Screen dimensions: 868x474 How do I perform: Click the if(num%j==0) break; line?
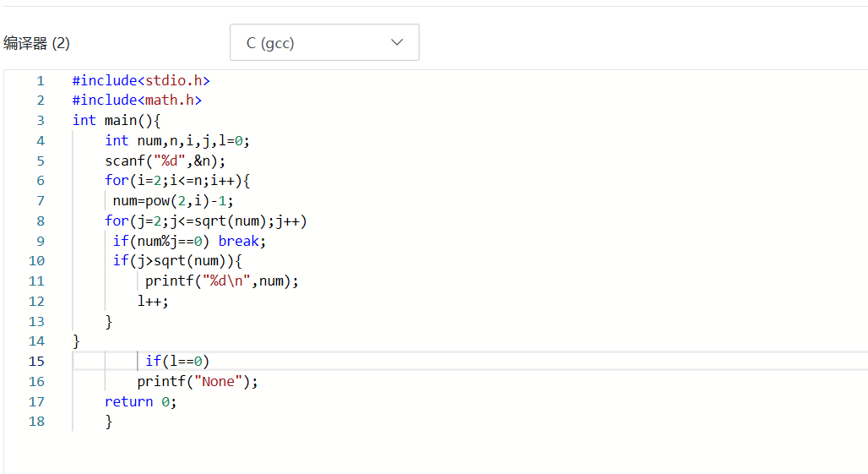tap(189, 242)
